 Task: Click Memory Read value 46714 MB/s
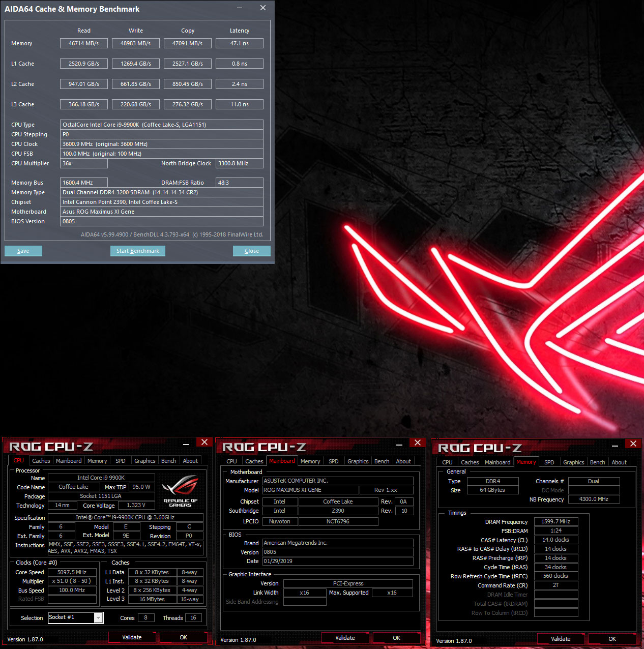tap(84, 43)
